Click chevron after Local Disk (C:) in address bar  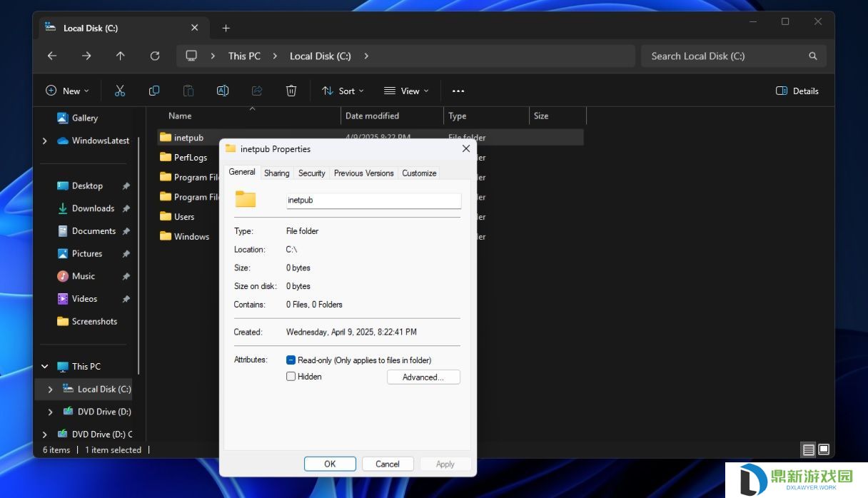[x=366, y=56]
